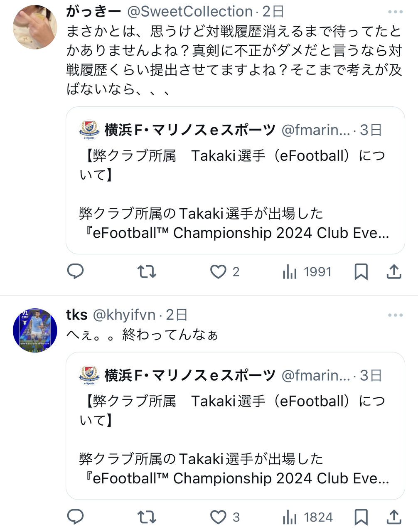This screenshot has height=532, width=418.
Task: Reply to the tks tweet
Action: point(76,517)
